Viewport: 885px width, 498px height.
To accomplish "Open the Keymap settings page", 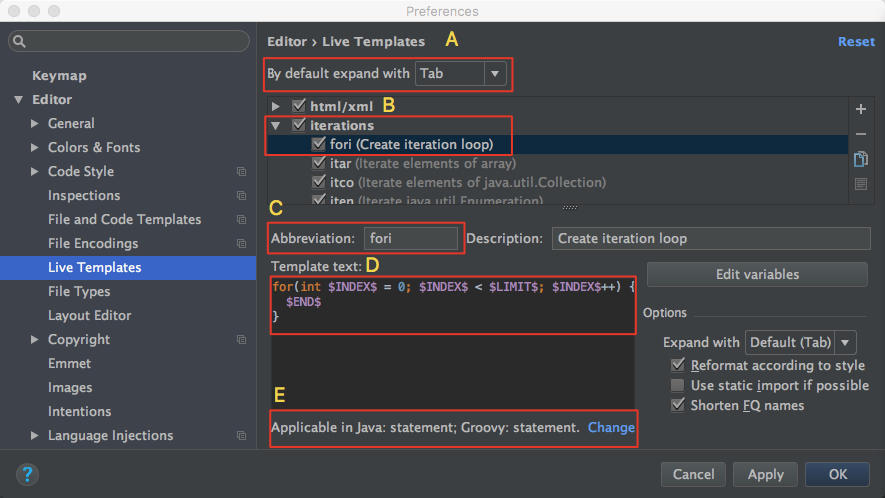I will (x=59, y=76).
